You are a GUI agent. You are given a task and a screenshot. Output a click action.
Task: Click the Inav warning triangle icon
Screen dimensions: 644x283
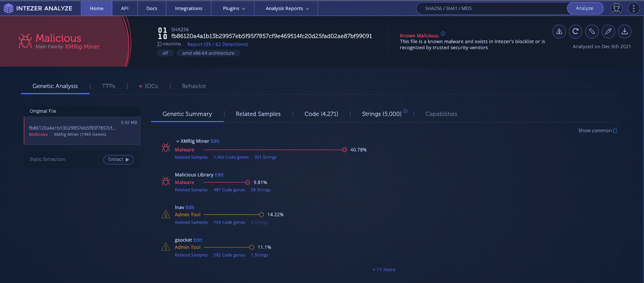166,214
